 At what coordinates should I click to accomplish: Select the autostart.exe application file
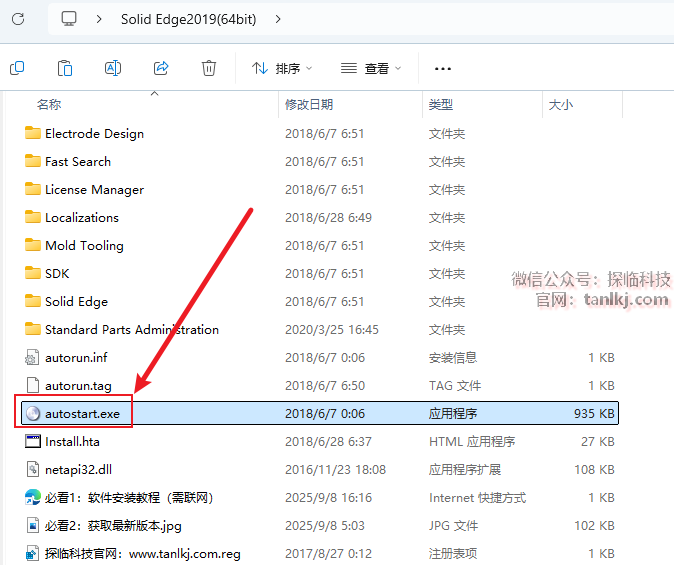coord(89,413)
